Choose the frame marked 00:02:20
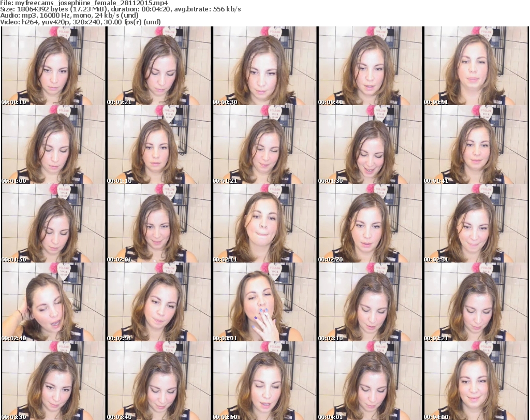This screenshot has height=420, width=530. (x=370, y=223)
